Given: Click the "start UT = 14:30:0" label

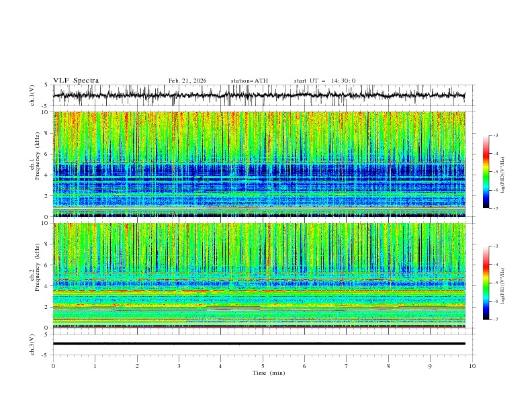Looking at the screenshot, I should [324, 81].
